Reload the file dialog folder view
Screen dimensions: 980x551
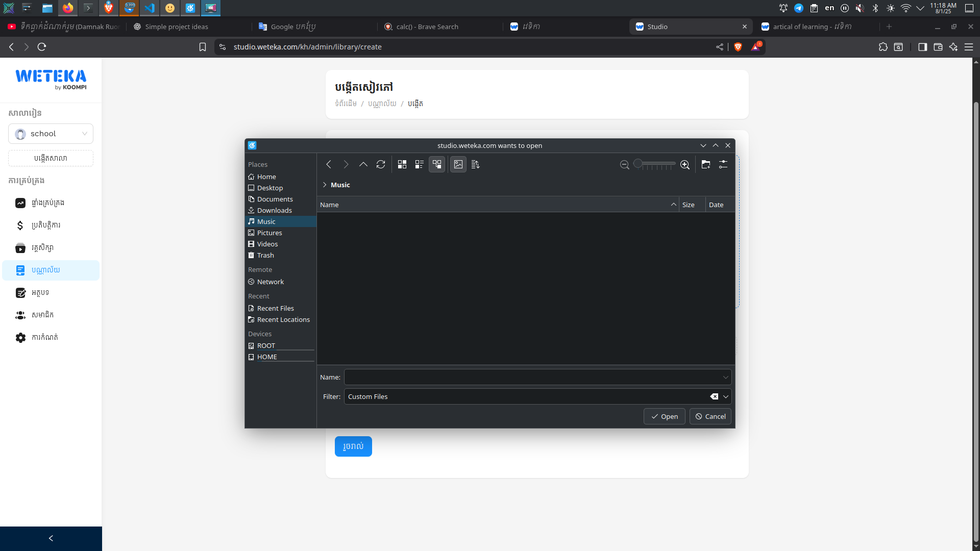(381, 164)
